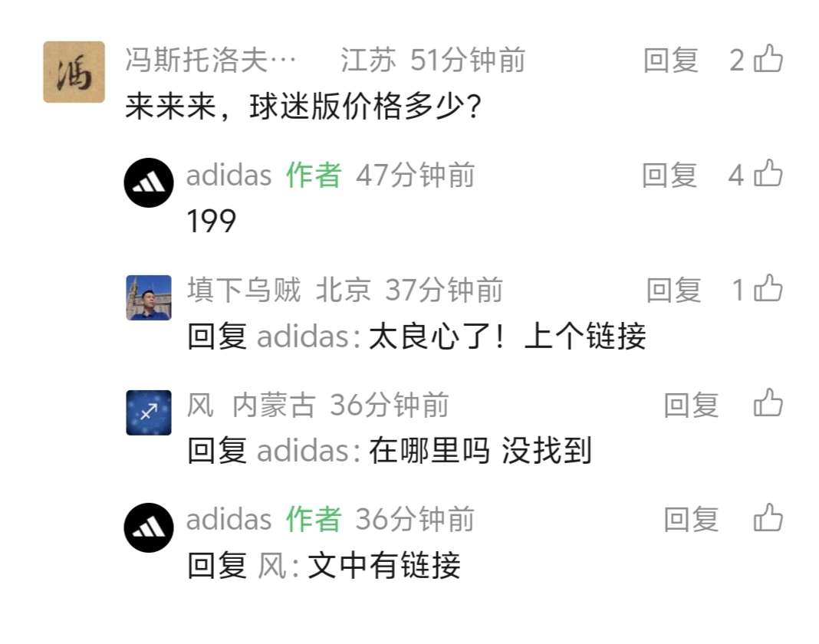
Task: Tap thumbs-up on 填下乌贼's reply
Action: (x=768, y=290)
